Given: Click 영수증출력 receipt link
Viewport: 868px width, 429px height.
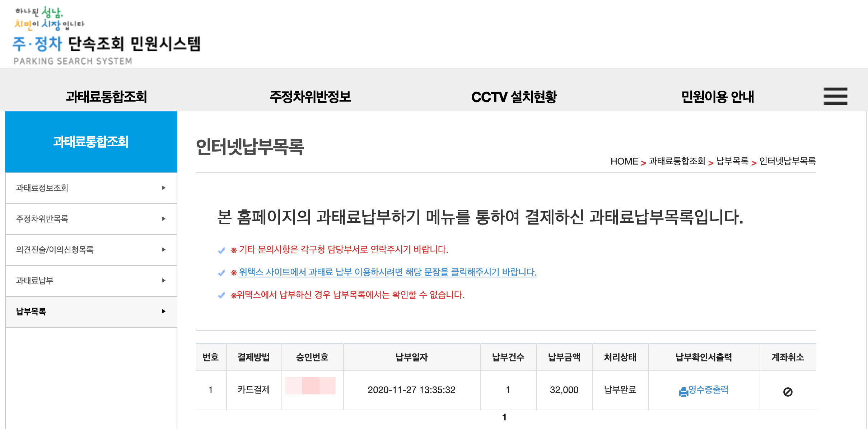Looking at the screenshot, I should [x=708, y=389].
